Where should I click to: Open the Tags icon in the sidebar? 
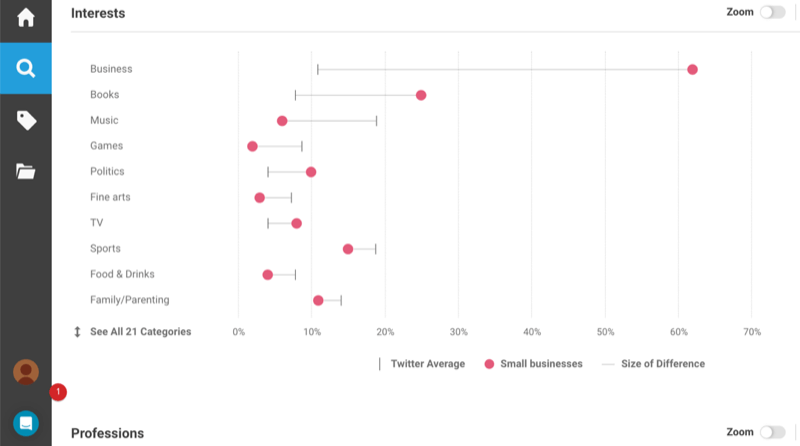(x=25, y=120)
